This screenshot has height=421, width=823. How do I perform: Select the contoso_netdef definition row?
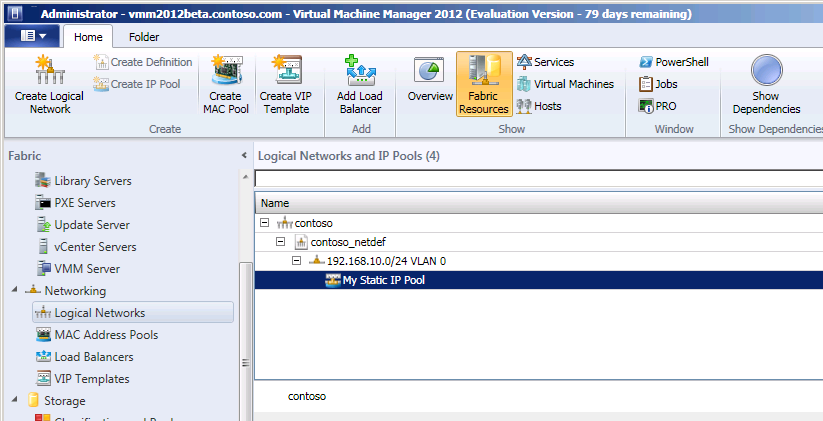coord(539,242)
